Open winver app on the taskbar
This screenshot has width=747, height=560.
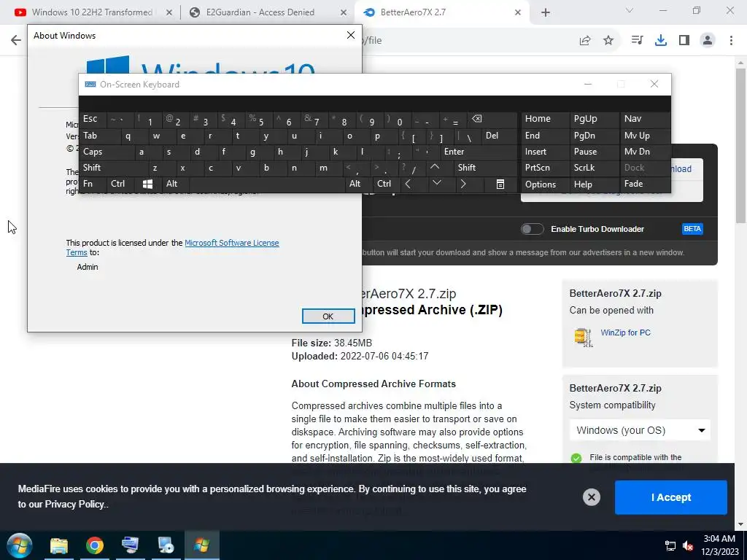[x=202, y=545]
